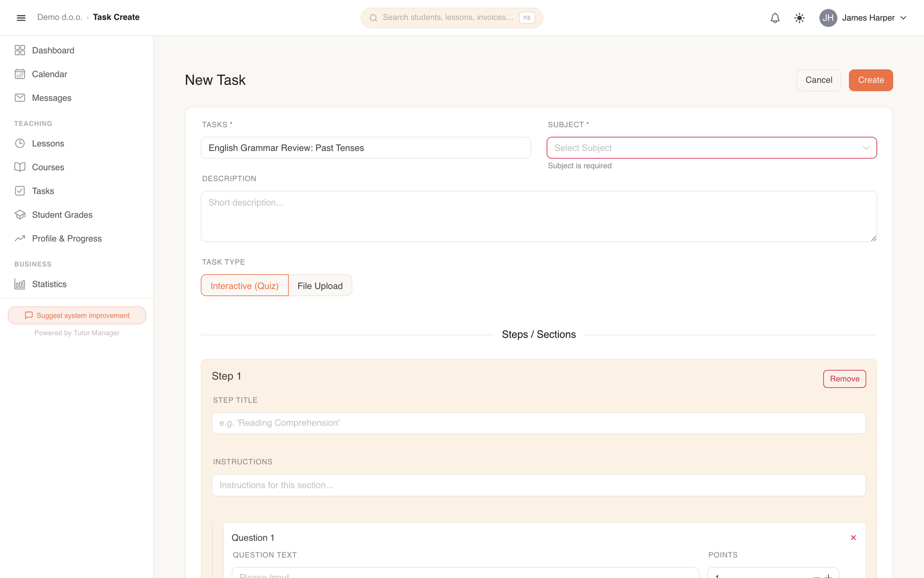Focus the Tasks title input
The height and width of the screenshot is (578, 924).
coord(366,148)
